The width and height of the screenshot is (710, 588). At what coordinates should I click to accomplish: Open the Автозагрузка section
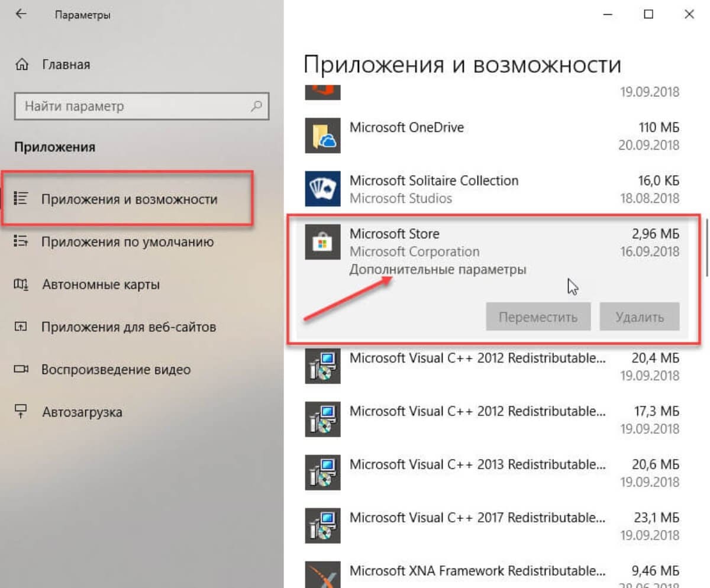pyautogui.click(x=82, y=412)
